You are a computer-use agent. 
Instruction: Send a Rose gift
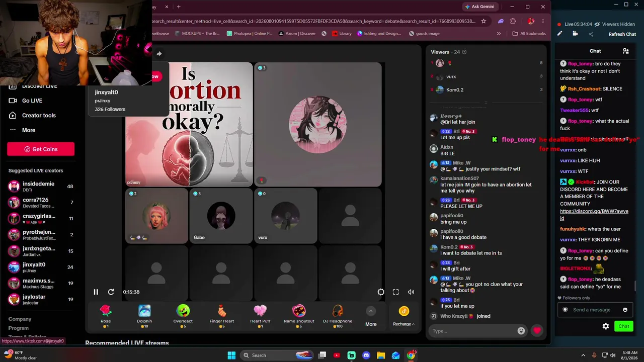(106, 316)
